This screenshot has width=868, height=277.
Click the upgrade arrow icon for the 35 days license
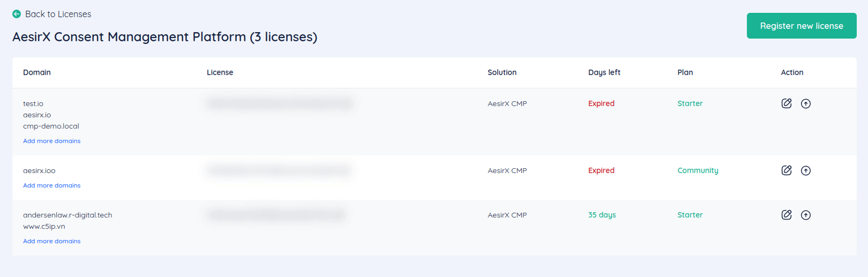(806, 215)
